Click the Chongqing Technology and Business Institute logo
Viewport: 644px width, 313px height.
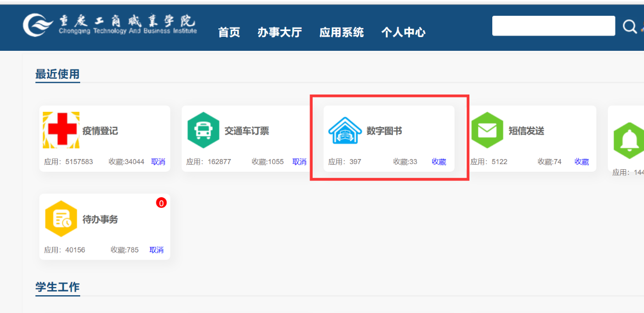[x=110, y=25]
